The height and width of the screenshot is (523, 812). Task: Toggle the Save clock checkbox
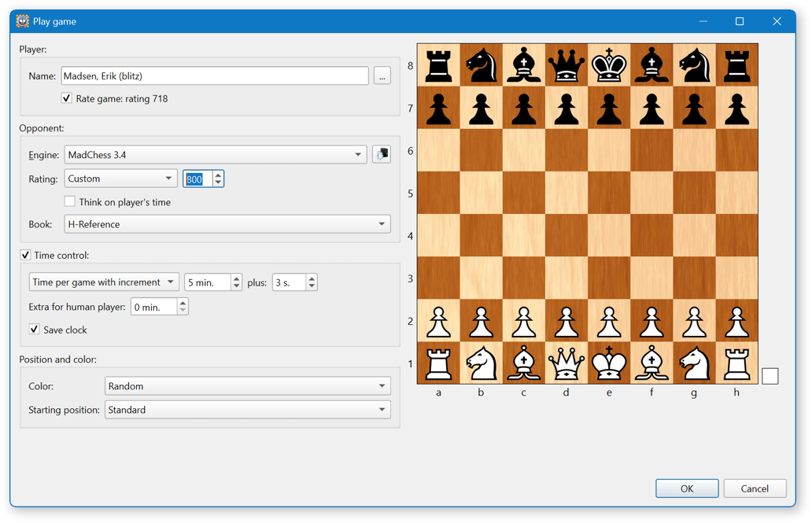click(34, 330)
